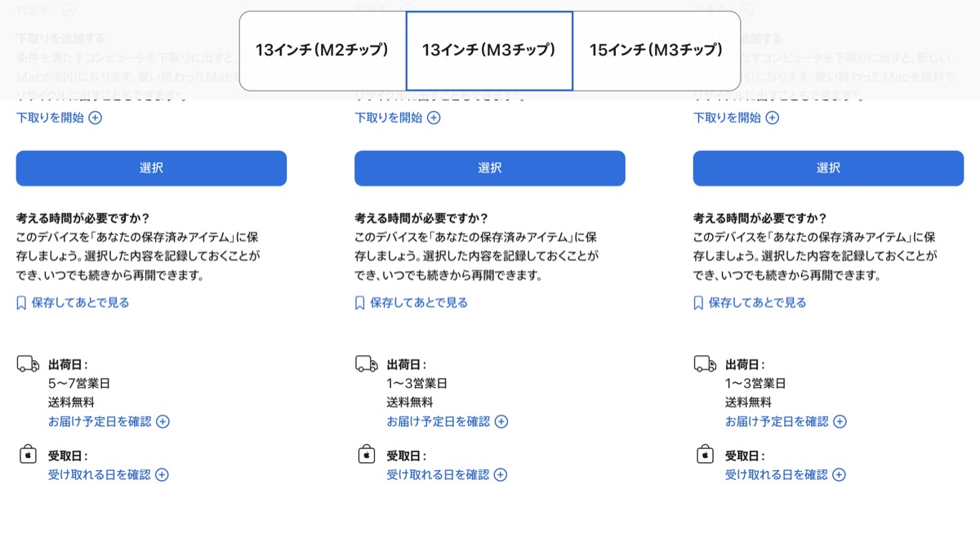The width and height of the screenshot is (980, 547).
Task: Open the 15インチ(M3チップ) tab
Action: (656, 51)
